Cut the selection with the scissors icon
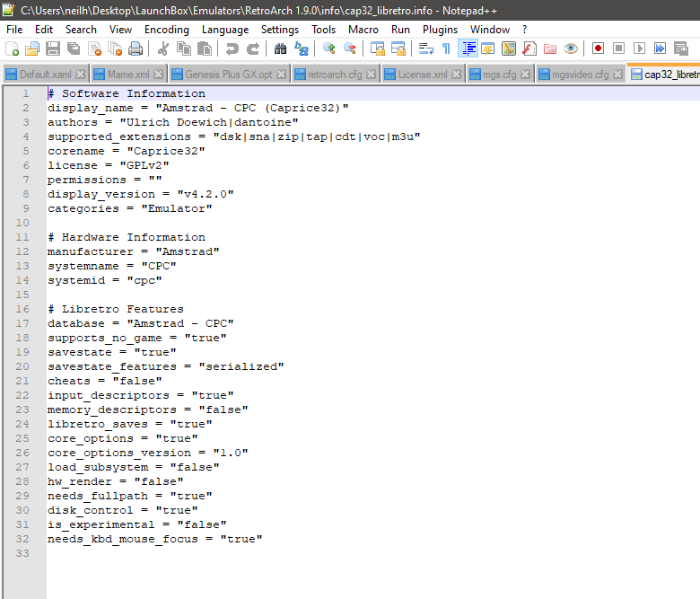Screen dimensions: 700x599 tap(163, 48)
